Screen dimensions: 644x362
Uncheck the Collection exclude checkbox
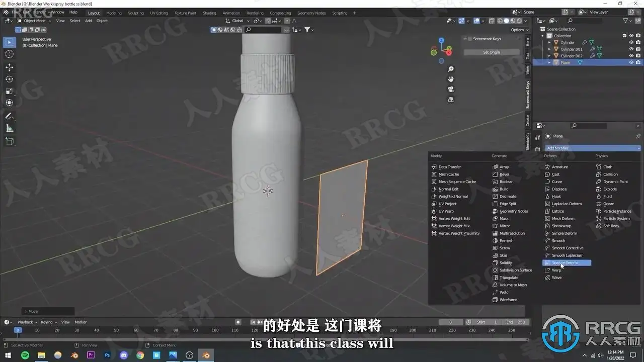(624, 36)
